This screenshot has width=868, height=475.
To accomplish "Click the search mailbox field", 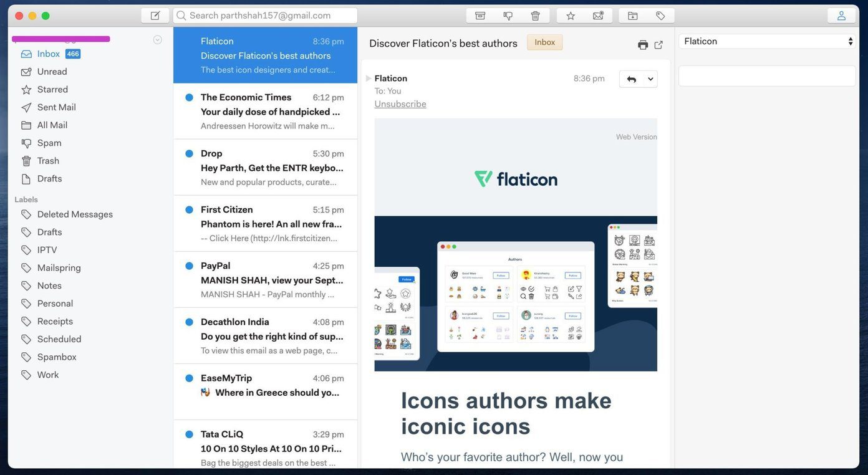I will (x=265, y=16).
